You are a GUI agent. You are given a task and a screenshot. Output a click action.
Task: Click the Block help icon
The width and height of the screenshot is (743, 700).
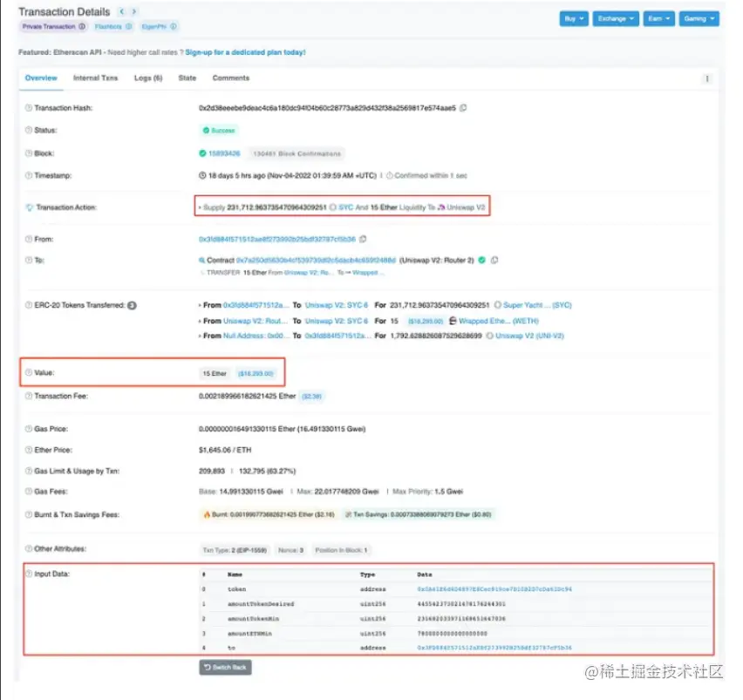click(x=29, y=153)
